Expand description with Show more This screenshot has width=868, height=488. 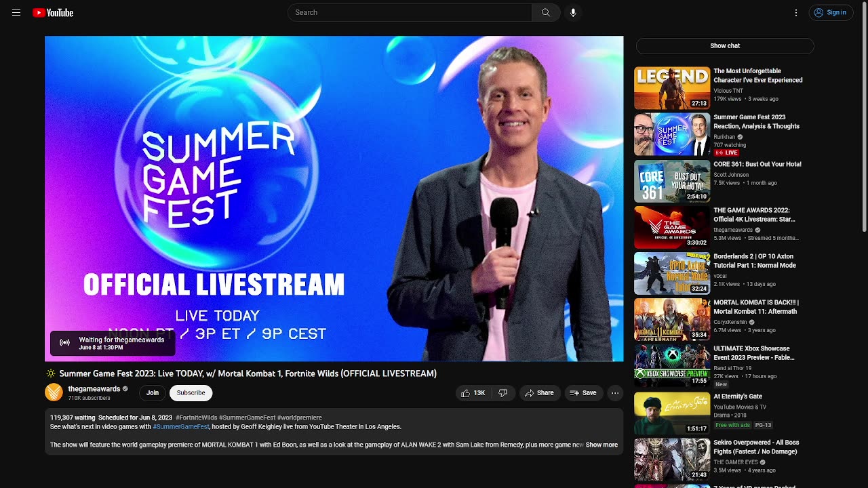601,445
